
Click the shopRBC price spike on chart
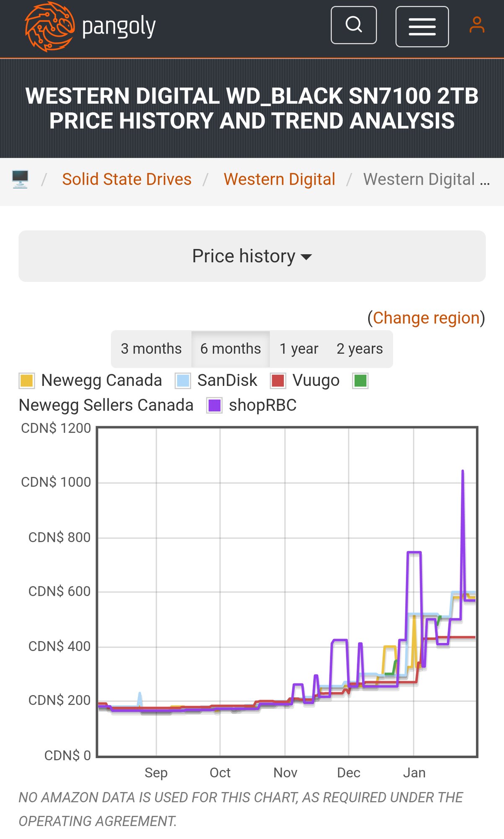463,472
